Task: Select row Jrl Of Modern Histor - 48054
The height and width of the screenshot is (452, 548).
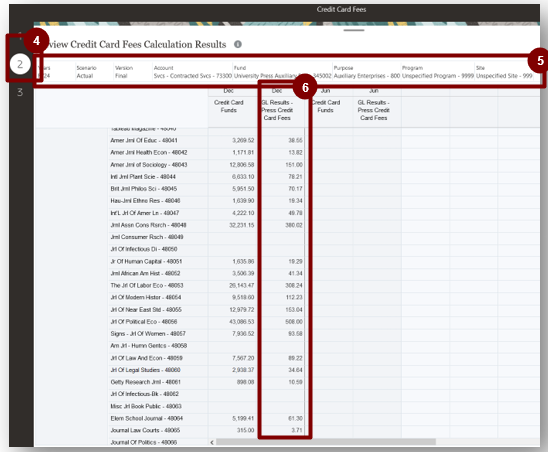Action: click(146, 297)
